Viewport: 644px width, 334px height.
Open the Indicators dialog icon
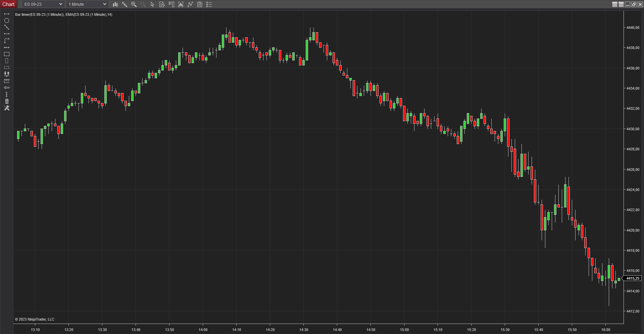coord(190,4)
